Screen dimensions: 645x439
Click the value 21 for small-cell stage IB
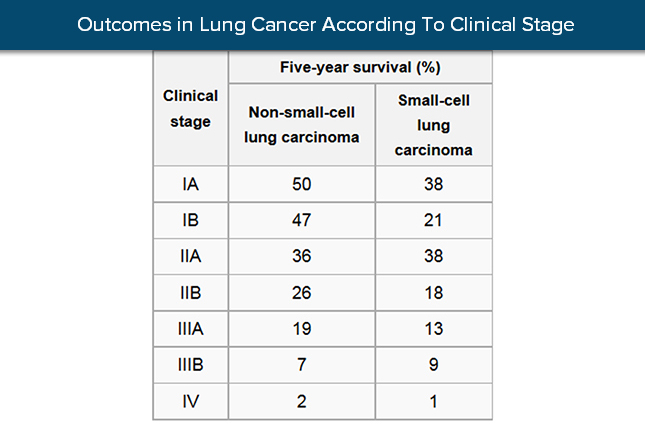[433, 220]
